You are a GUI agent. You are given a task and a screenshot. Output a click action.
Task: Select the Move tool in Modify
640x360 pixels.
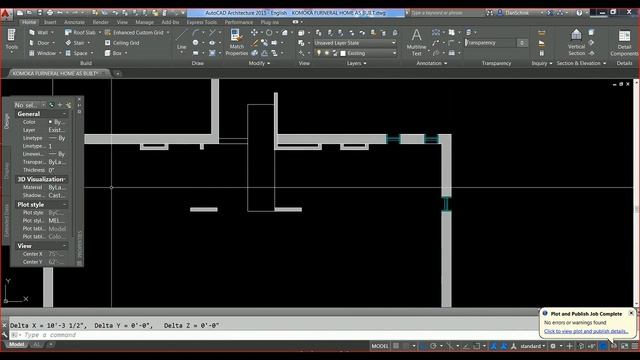click(254, 32)
